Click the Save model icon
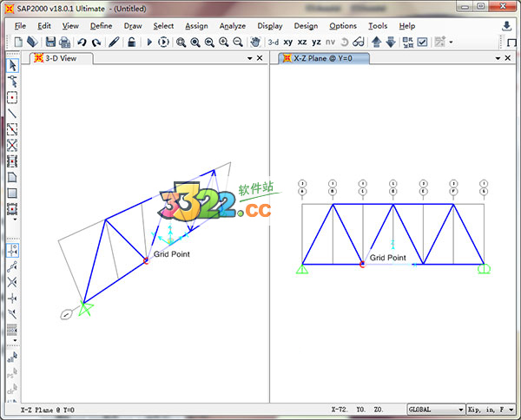The image size is (521, 420). (x=50, y=42)
